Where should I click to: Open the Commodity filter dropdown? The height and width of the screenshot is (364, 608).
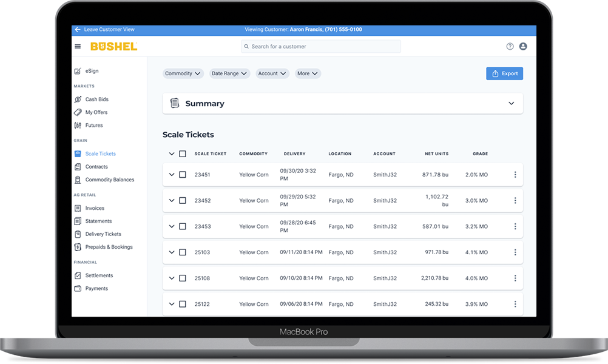click(183, 73)
